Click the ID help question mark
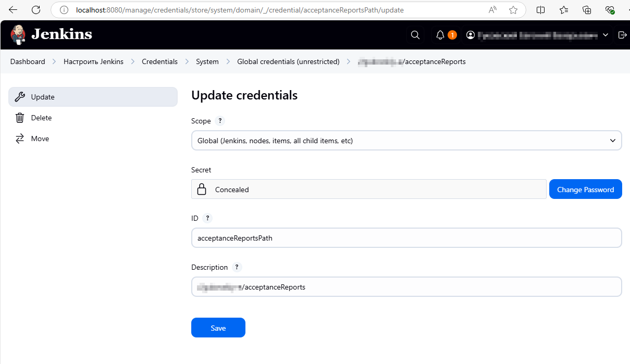The image size is (630, 364). (x=207, y=218)
